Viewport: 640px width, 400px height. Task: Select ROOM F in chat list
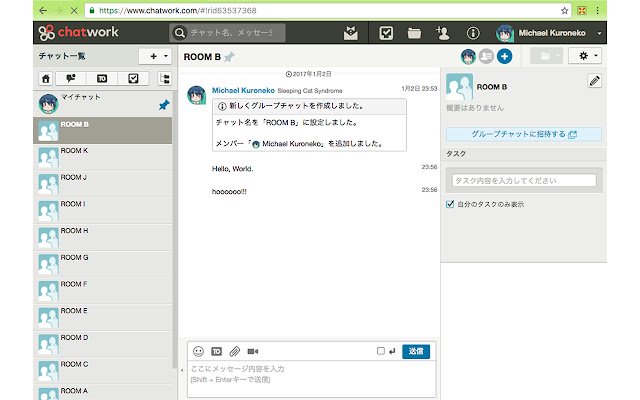[x=102, y=291]
